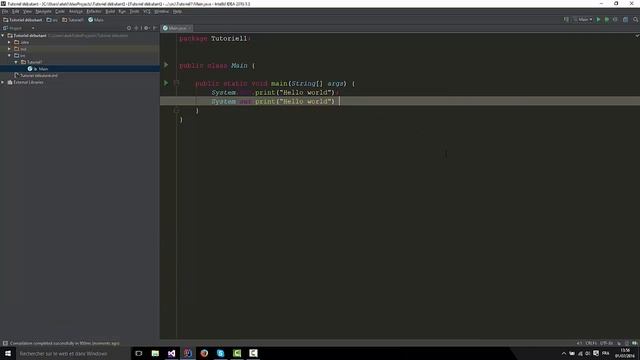This screenshot has width=640, height=360.
Task: Click the Run with Coverage toolbar icon
Action: pyautogui.click(x=616, y=20)
